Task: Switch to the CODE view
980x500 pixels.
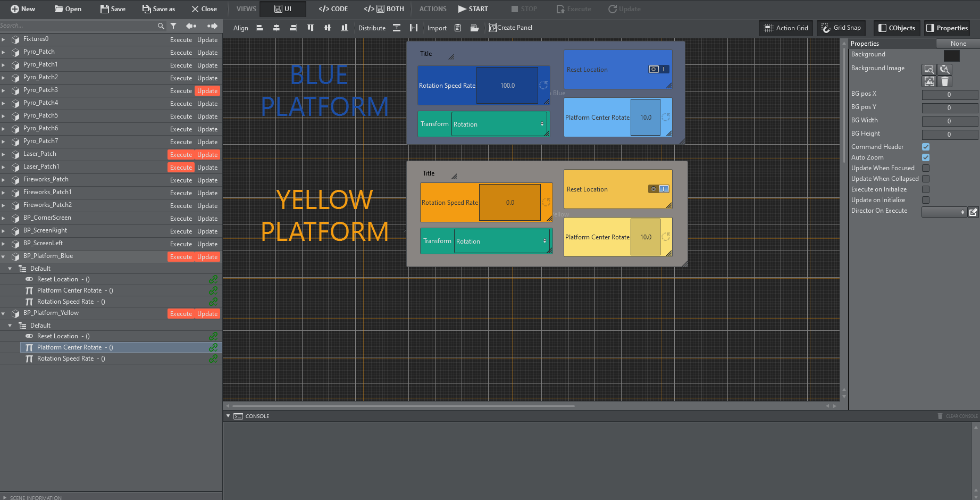Action: click(x=333, y=9)
